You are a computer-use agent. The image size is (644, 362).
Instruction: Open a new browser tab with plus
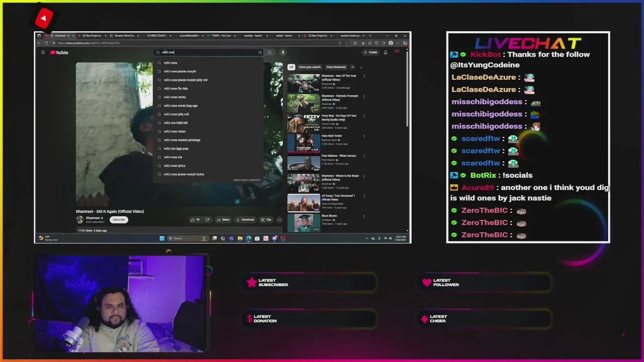[x=370, y=36]
